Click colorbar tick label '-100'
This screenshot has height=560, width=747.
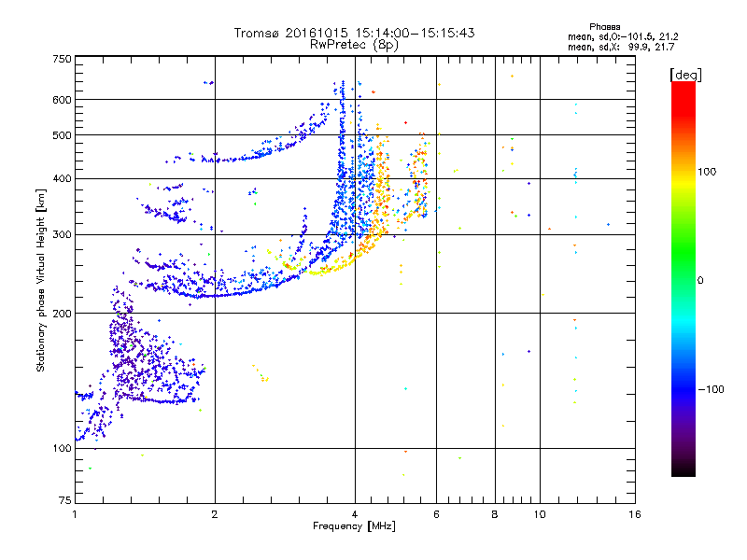(x=711, y=389)
